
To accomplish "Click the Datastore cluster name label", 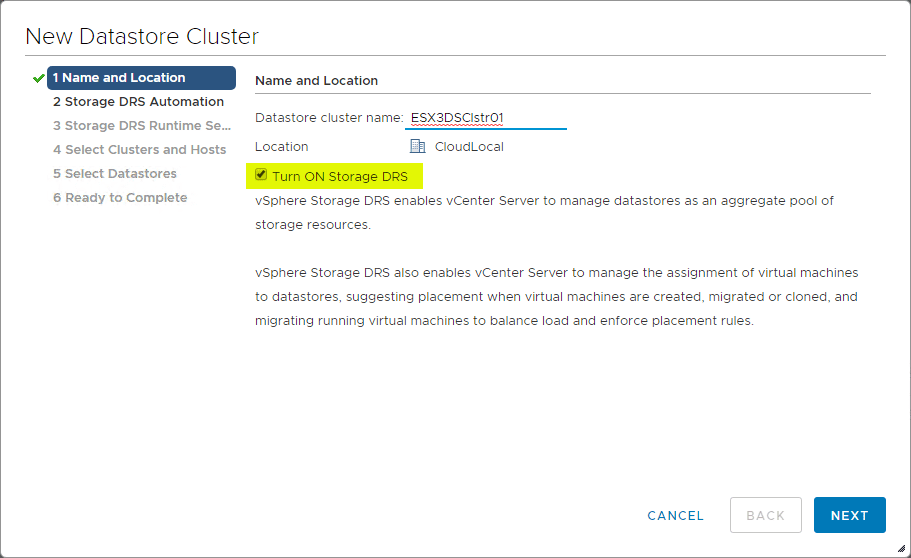I will pos(328,118).
